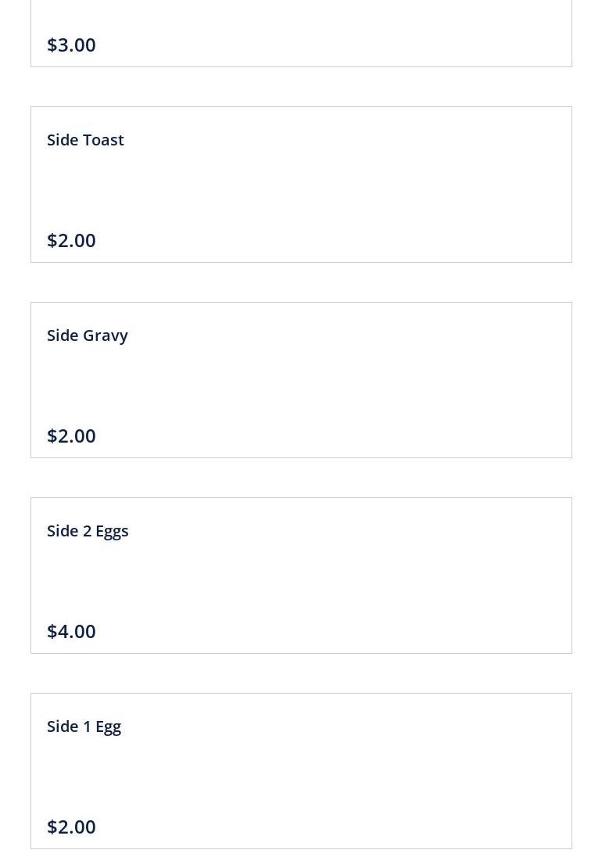Click empty middle of the Side 2 Eggs card
This screenshot has height=868, width=602.
[x=301, y=581]
